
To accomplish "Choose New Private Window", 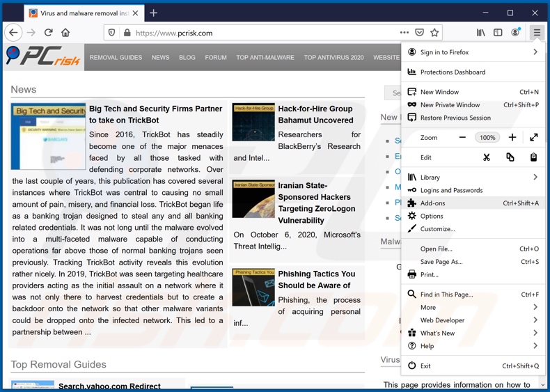I will (473, 104).
